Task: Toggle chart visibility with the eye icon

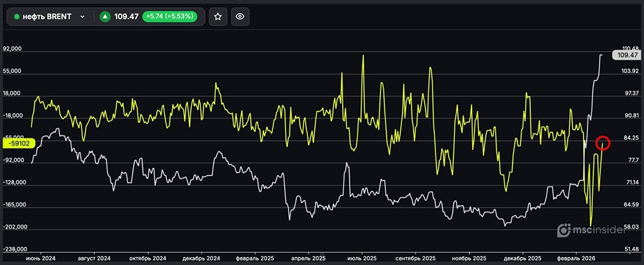Action: (240, 17)
